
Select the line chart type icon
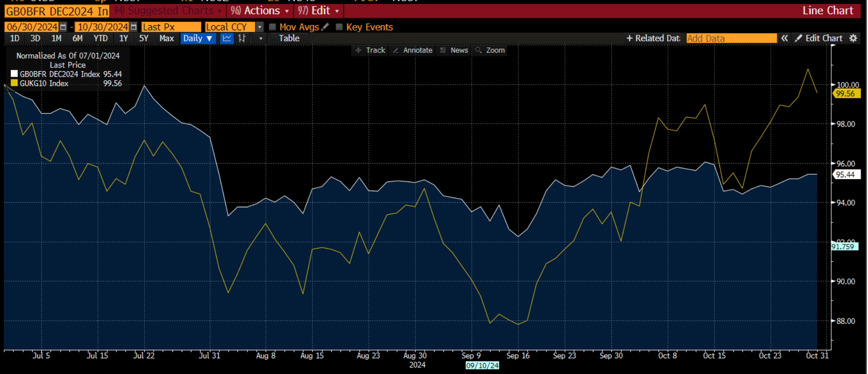click(x=226, y=39)
